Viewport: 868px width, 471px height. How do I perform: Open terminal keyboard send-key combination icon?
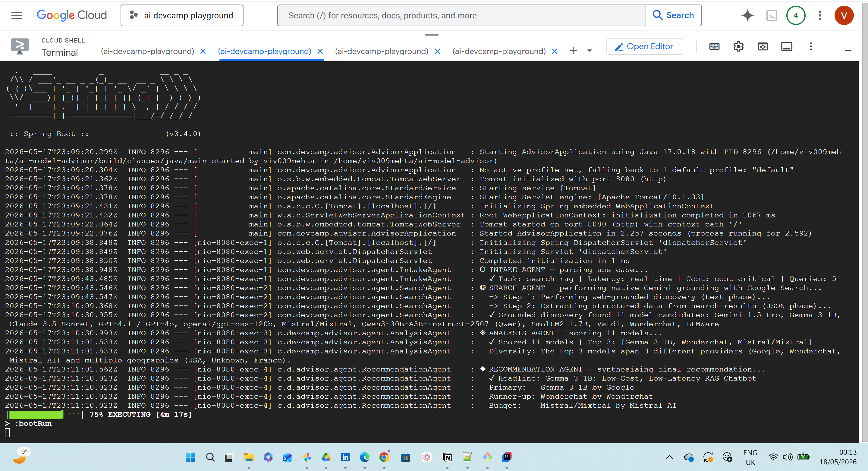pos(714,46)
